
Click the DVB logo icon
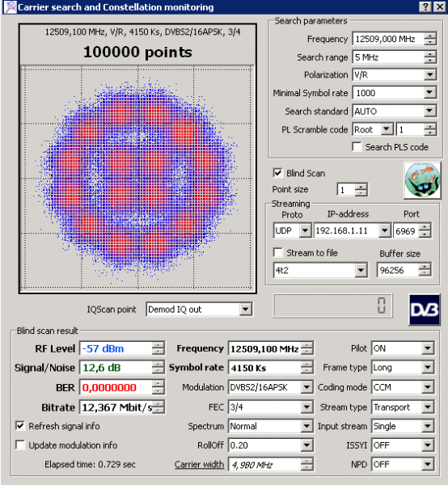pos(425,310)
